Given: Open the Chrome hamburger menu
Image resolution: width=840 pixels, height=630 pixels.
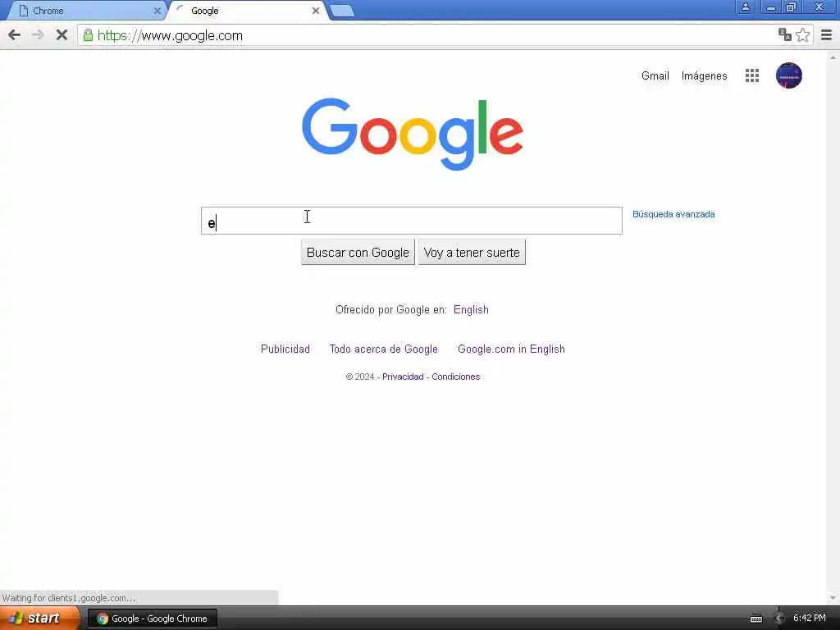Looking at the screenshot, I should point(827,34).
